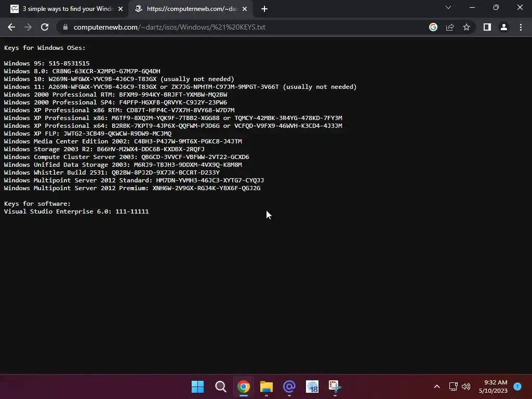Click the Chrome taskbar icon
Screen dimensions: 532x399
pos(243,387)
